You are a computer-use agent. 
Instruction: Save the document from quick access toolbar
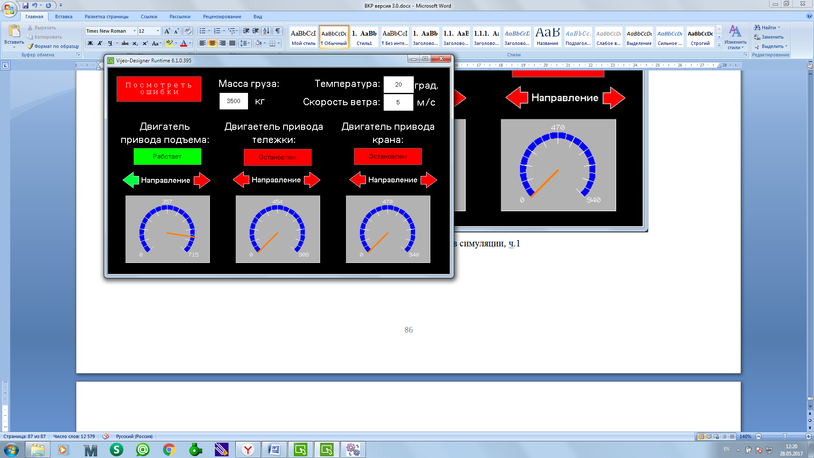pos(25,6)
